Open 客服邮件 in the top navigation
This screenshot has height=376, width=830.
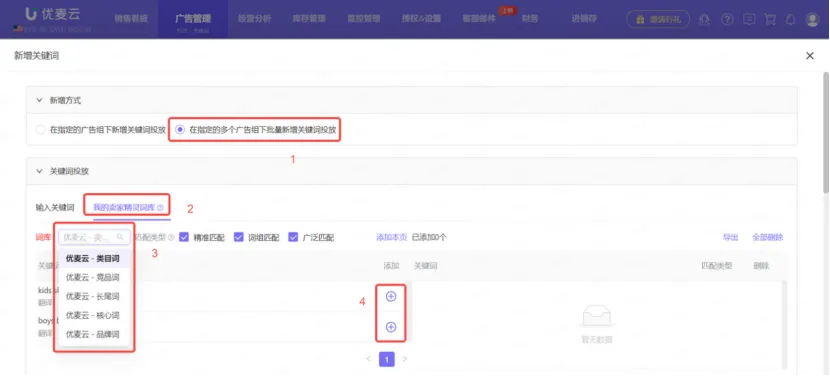click(x=479, y=19)
